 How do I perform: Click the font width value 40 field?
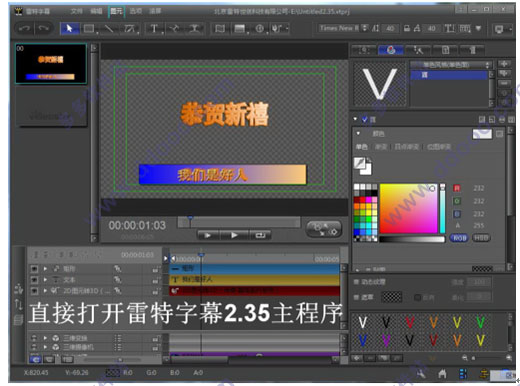(431, 28)
